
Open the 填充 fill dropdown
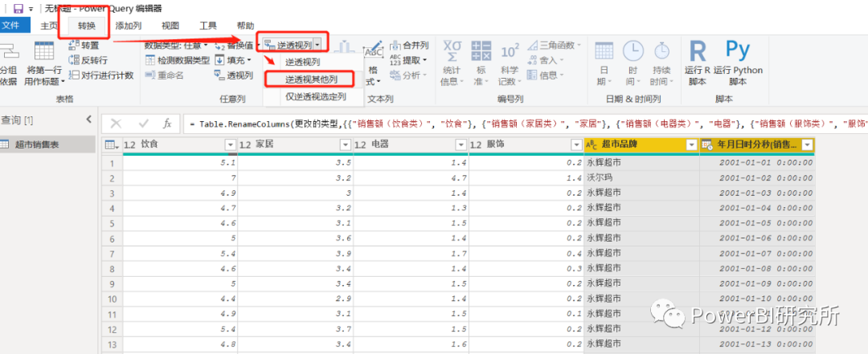click(x=233, y=60)
